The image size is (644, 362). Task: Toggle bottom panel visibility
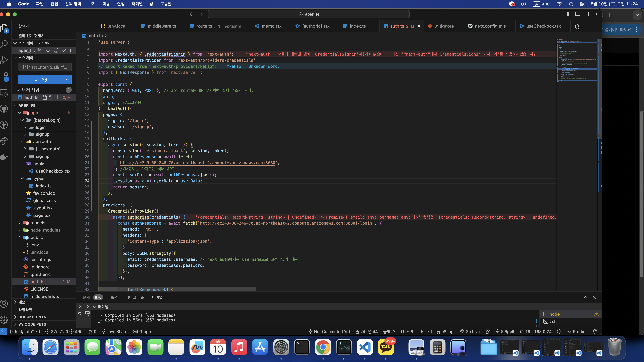[x=577, y=14]
